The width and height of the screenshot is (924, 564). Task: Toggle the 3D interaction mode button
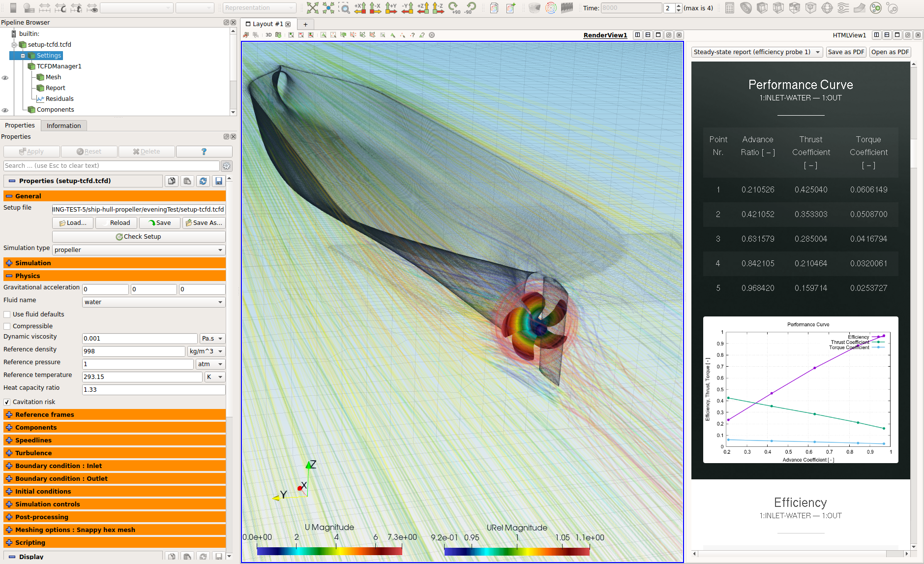click(268, 35)
